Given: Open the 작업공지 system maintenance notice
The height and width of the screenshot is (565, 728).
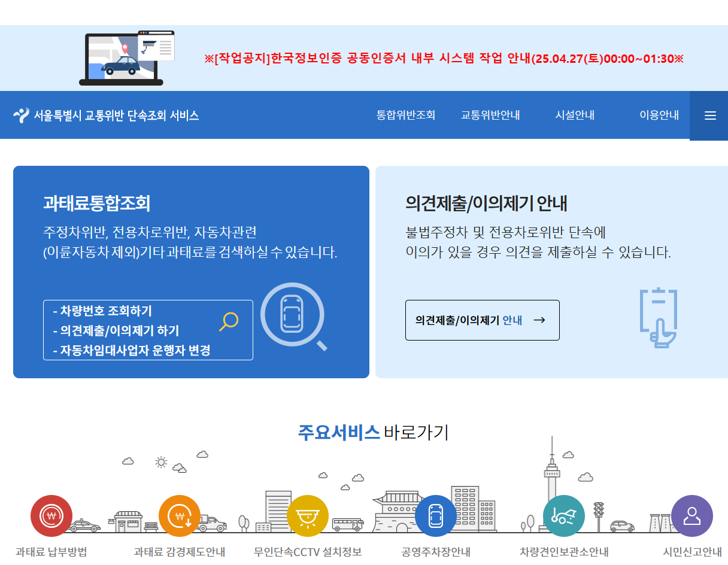Looking at the screenshot, I should coord(444,59).
